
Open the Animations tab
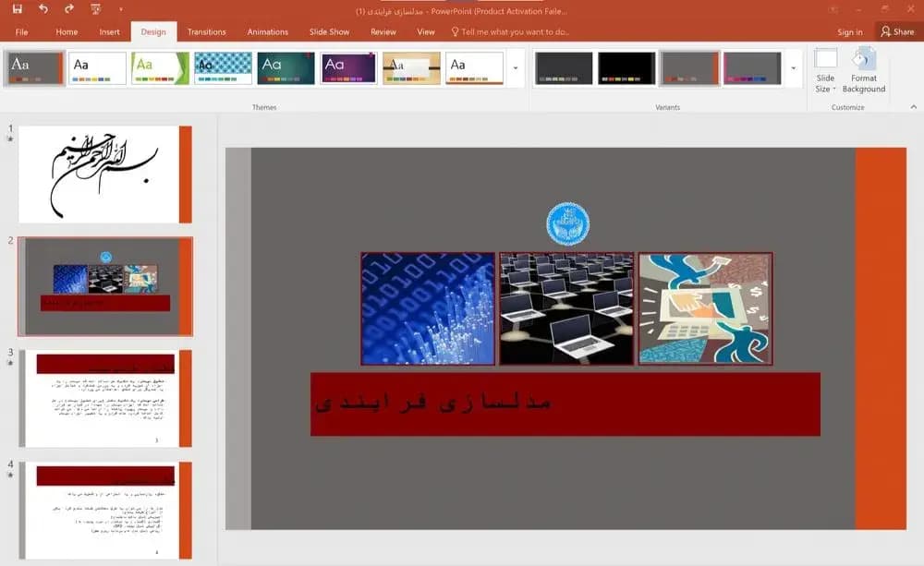tap(268, 31)
